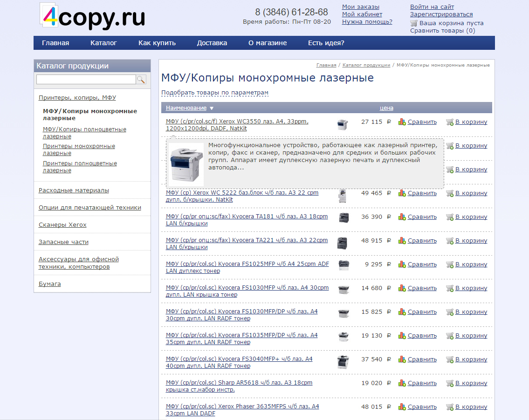Image resolution: width=529 pixels, height=420 pixels.
Task: Click breadcrumb 'Главная' link
Action: click(x=326, y=65)
